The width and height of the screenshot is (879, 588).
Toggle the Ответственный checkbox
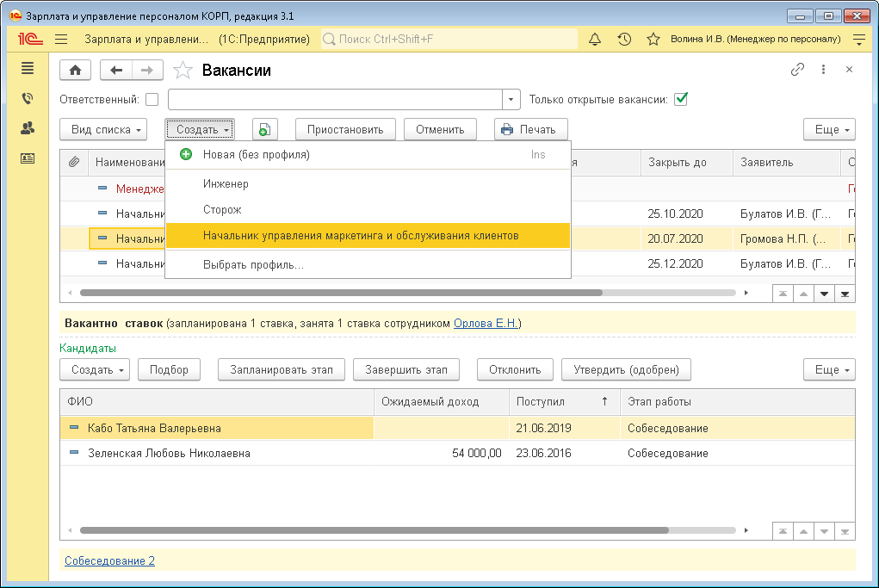point(152,99)
